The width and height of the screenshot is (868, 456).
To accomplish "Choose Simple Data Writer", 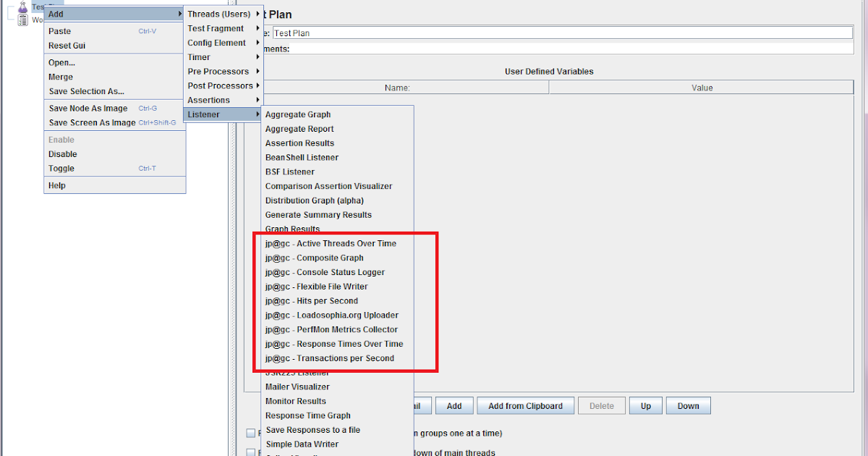I will click(337, 444).
